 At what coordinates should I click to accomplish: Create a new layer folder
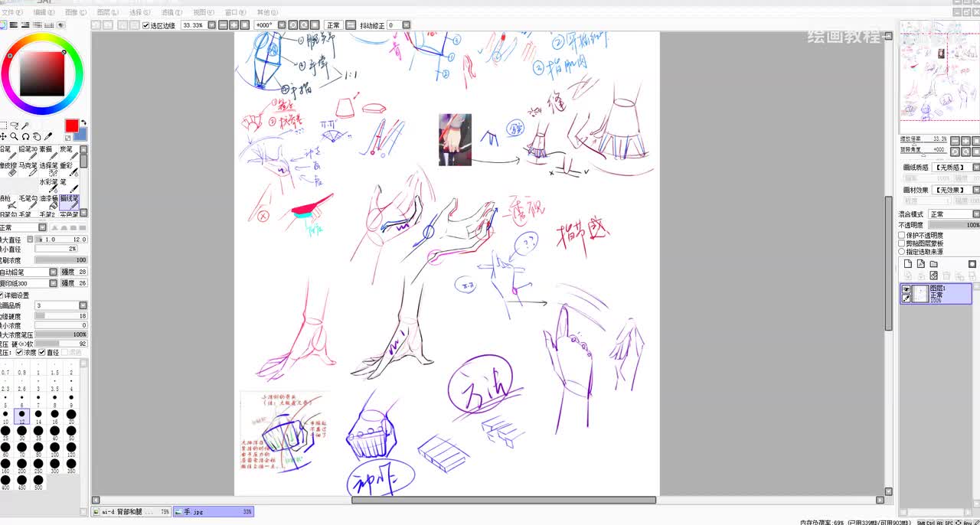click(933, 264)
